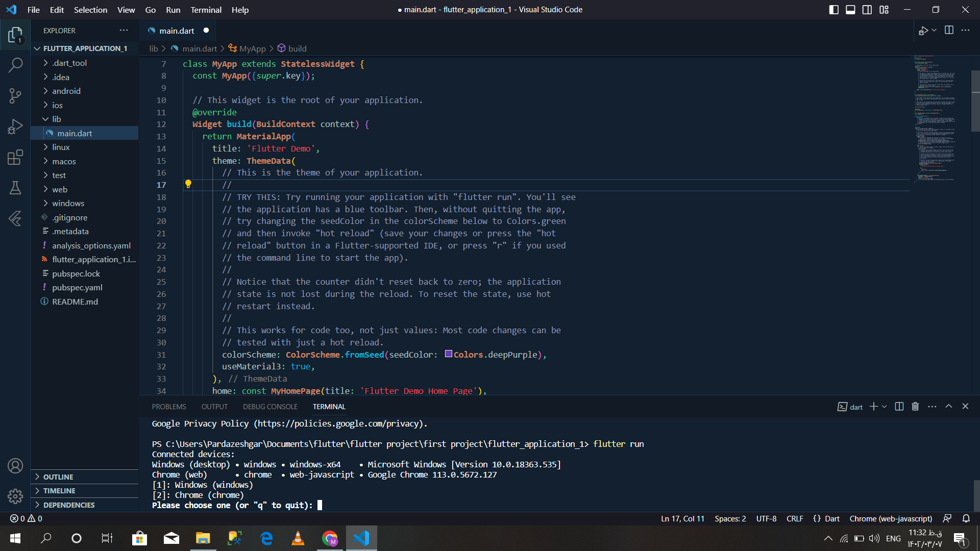Toggle primary side bar visibility

[834, 10]
